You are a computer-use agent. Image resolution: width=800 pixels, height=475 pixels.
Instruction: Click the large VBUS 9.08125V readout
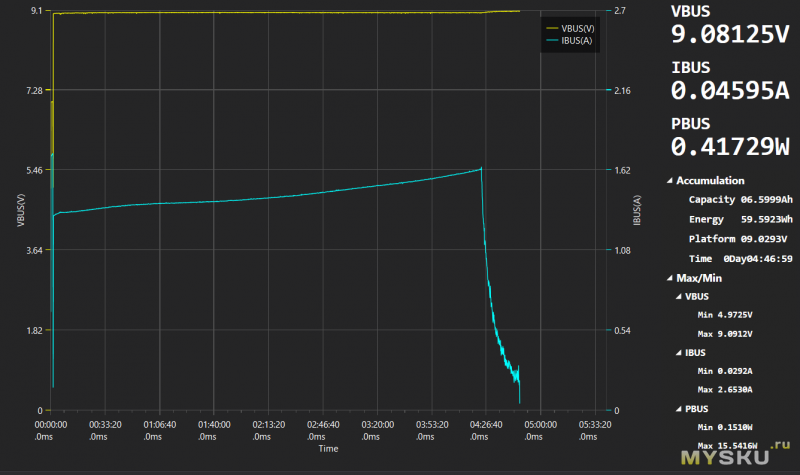[730, 35]
